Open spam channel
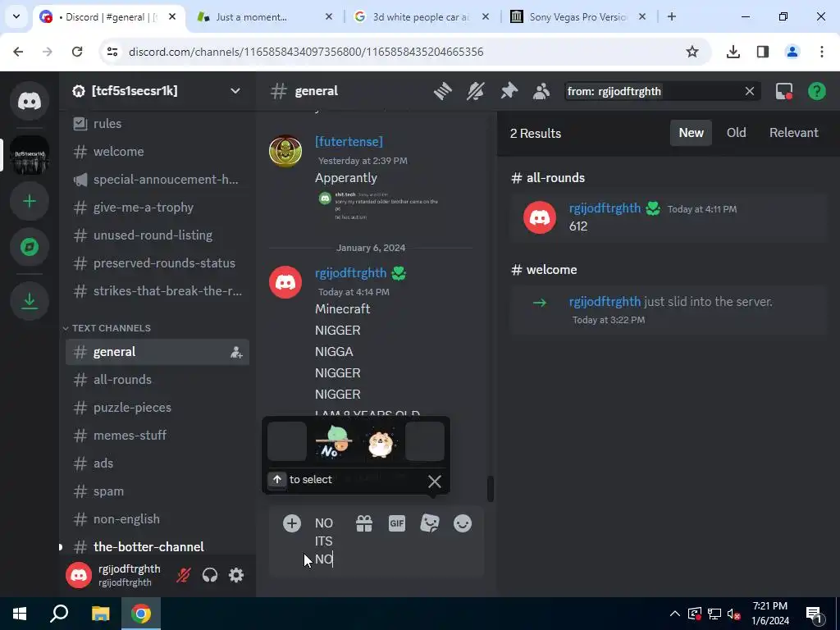Image resolution: width=840 pixels, height=630 pixels. [x=157, y=491]
